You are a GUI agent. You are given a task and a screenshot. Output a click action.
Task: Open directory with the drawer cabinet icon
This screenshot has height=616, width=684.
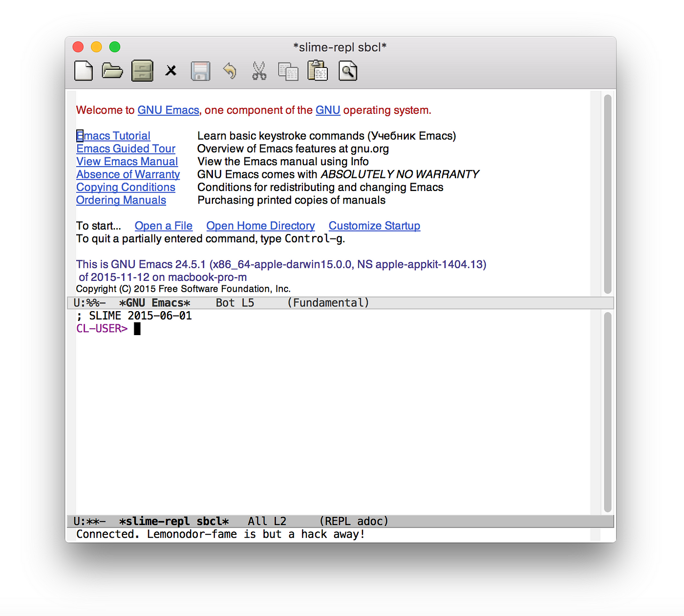point(142,71)
